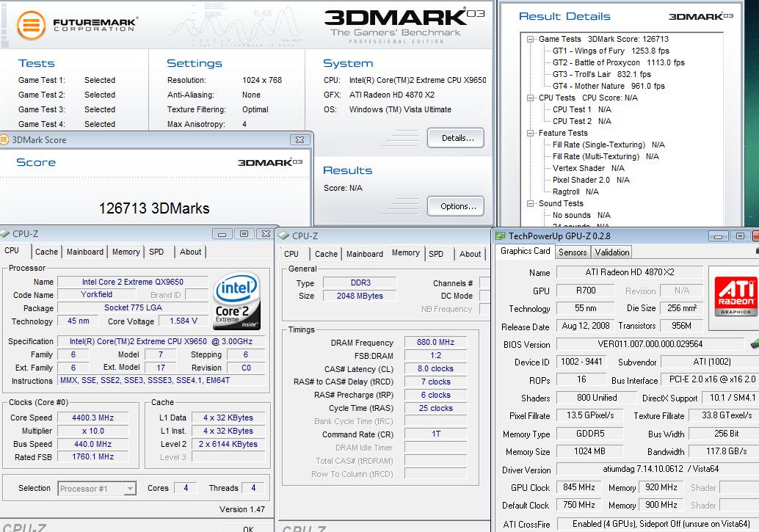Open the Cache tab in left CPU-Z
This screenshot has width=759, height=532.
46,252
